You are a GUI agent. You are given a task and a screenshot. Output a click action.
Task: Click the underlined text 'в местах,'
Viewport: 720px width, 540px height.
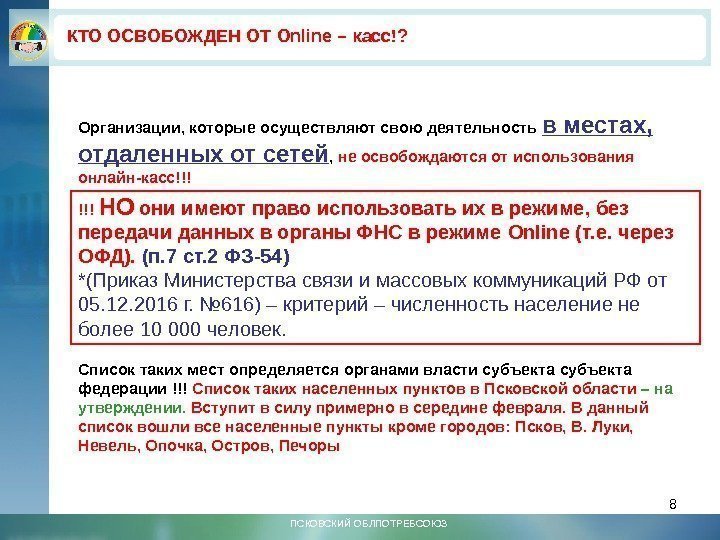click(597, 125)
